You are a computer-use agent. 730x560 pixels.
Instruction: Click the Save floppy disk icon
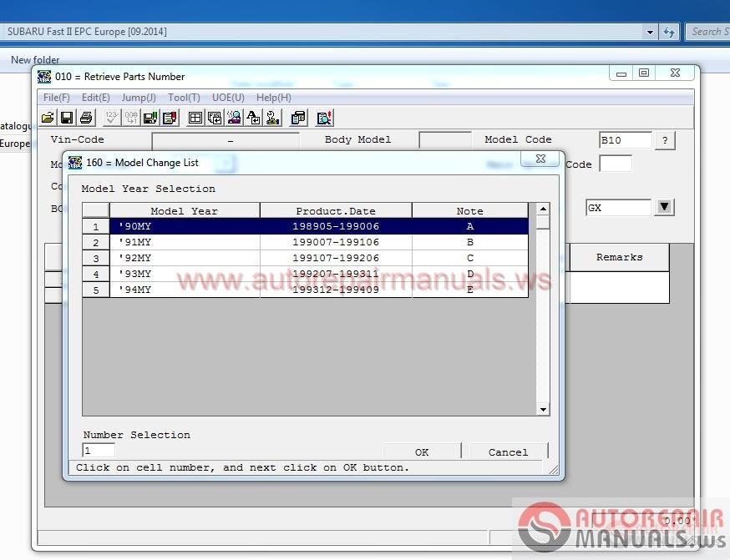click(67, 118)
